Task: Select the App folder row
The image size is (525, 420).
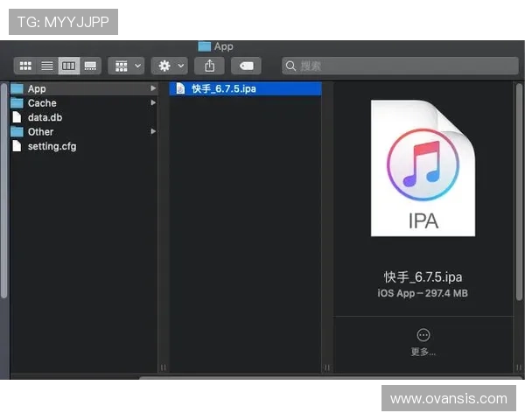Action: pyautogui.click(x=84, y=88)
